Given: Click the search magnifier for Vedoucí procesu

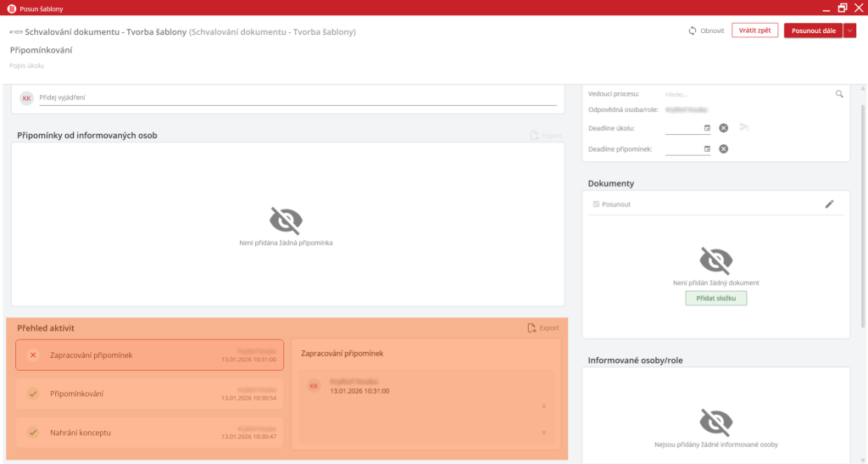Looking at the screenshot, I should click(839, 94).
